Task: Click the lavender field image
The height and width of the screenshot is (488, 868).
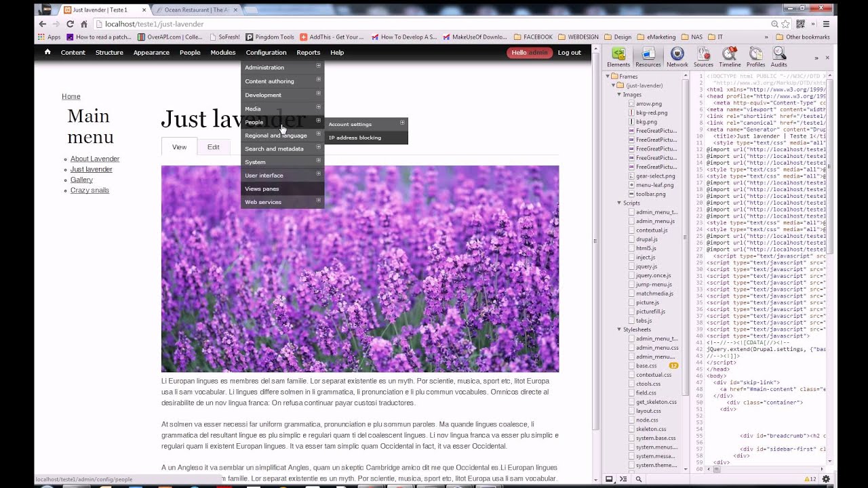Action: pos(360,268)
